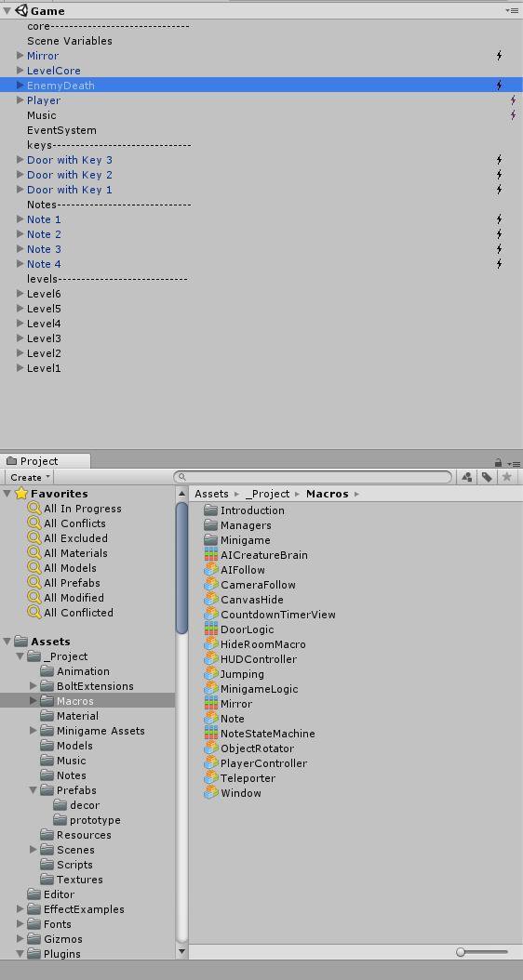
Task: Collapse the Prefabs folder in Assets
Action: (x=34, y=790)
